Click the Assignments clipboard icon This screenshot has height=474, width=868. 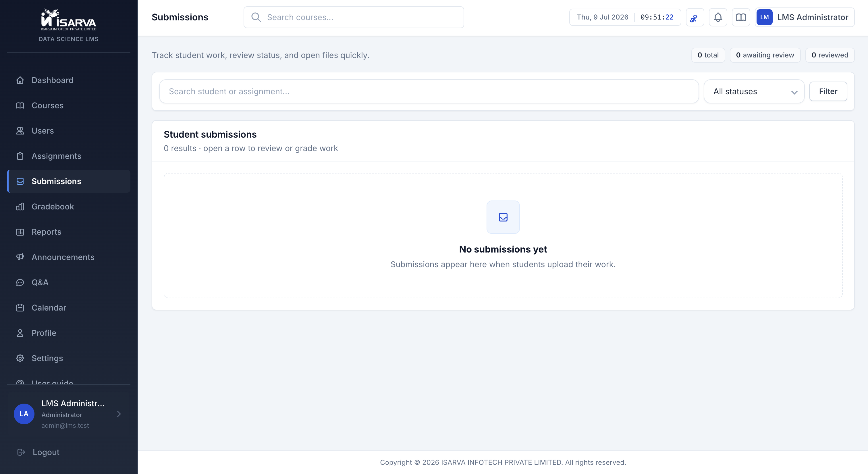point(20,156)
